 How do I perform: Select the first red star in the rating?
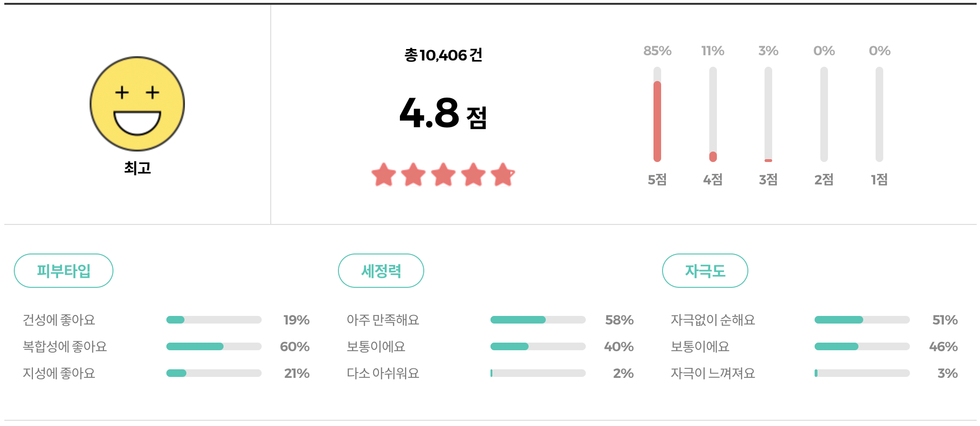[383, 175]
